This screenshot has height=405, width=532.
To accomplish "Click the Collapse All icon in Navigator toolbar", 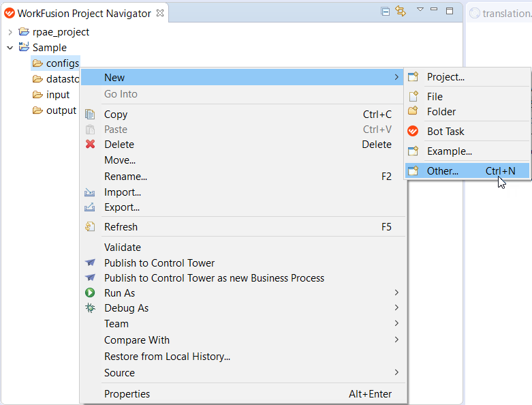I will click(x=385, y=12).
